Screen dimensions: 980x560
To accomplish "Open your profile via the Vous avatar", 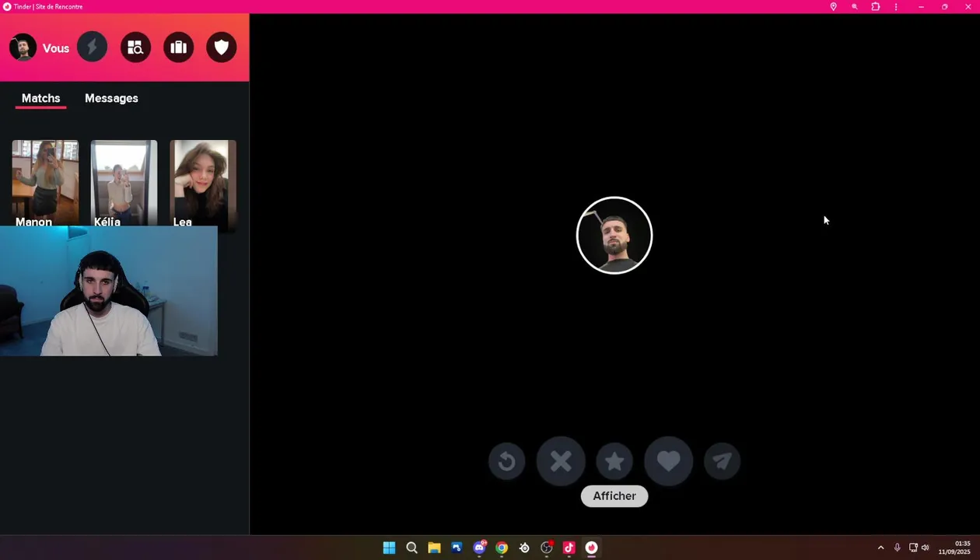I will [23, 47].
